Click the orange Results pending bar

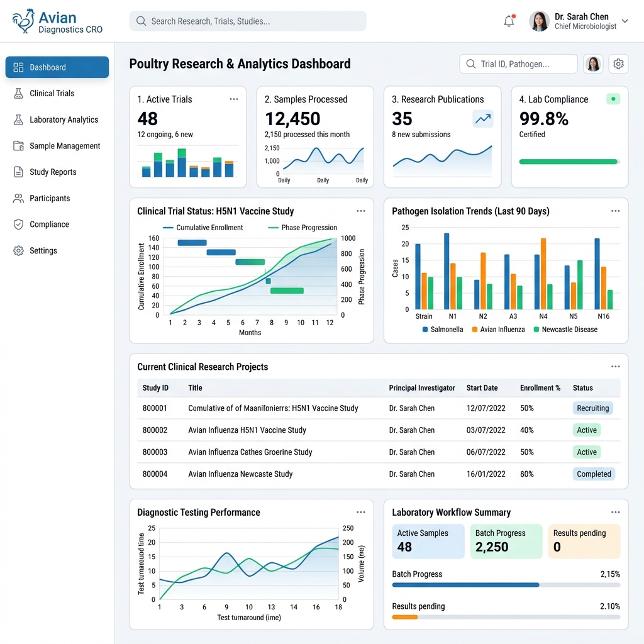[x=405, y=617]
